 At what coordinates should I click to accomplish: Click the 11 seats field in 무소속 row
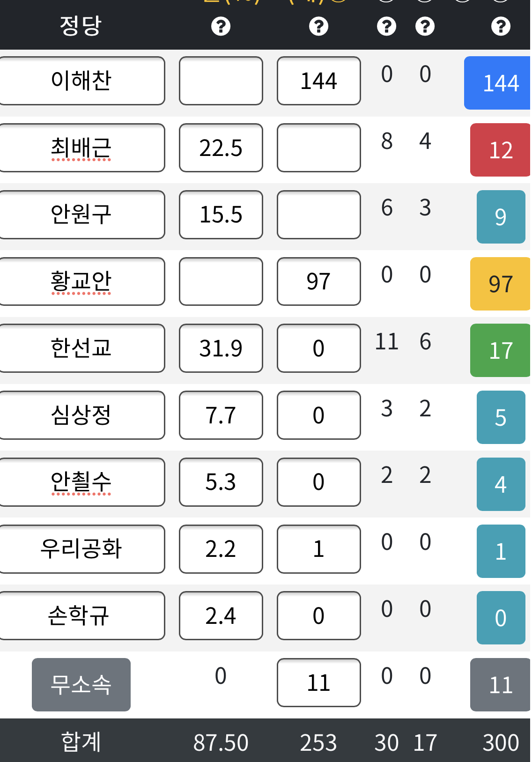click(x=318, y=683)
